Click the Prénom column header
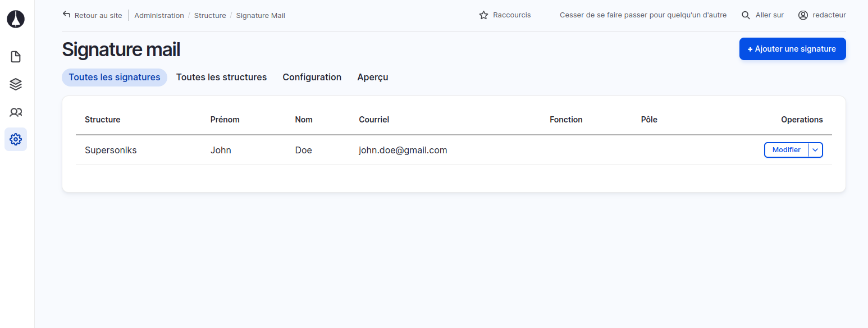The height and width of the screenshot is (328, 868). click(225, 120)
